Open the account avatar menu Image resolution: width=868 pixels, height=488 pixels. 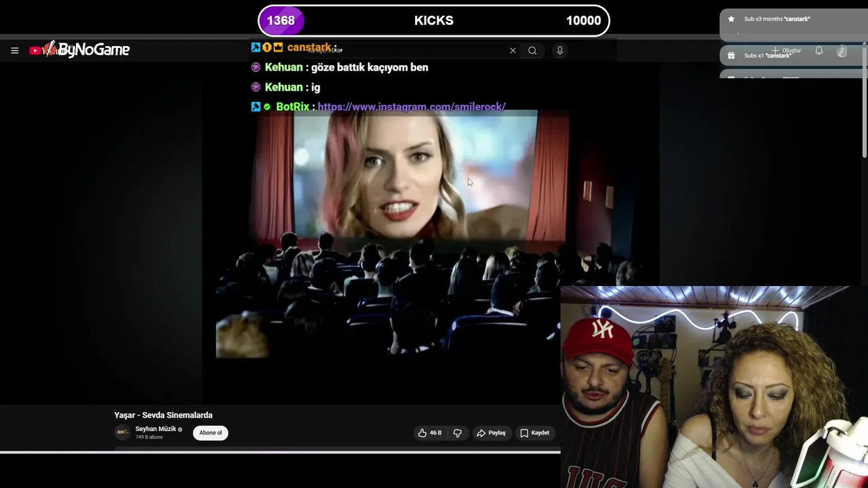842,51
